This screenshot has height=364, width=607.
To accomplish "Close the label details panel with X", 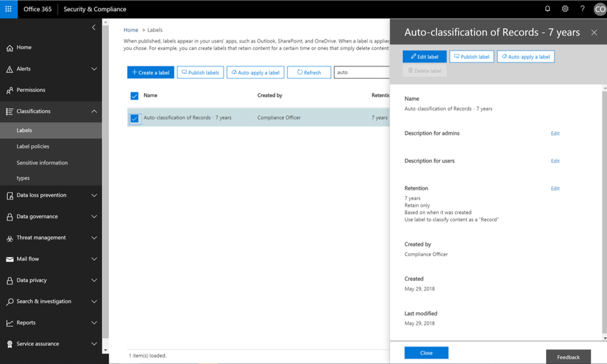I will 594,32.
